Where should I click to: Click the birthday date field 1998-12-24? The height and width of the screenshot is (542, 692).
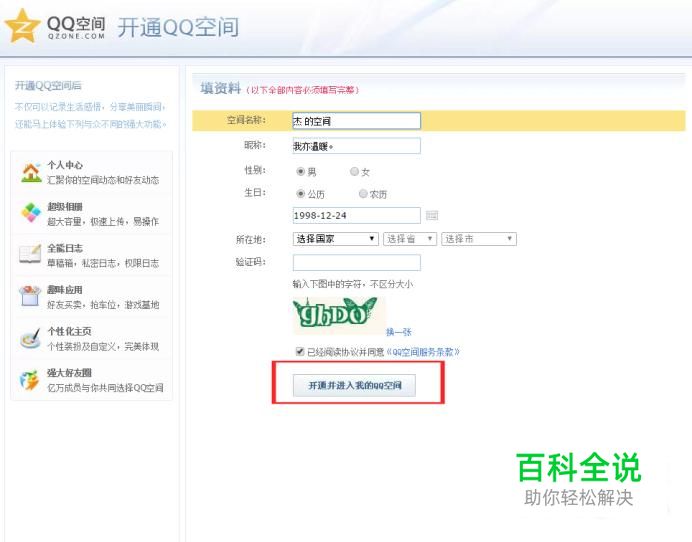(357, 215)
